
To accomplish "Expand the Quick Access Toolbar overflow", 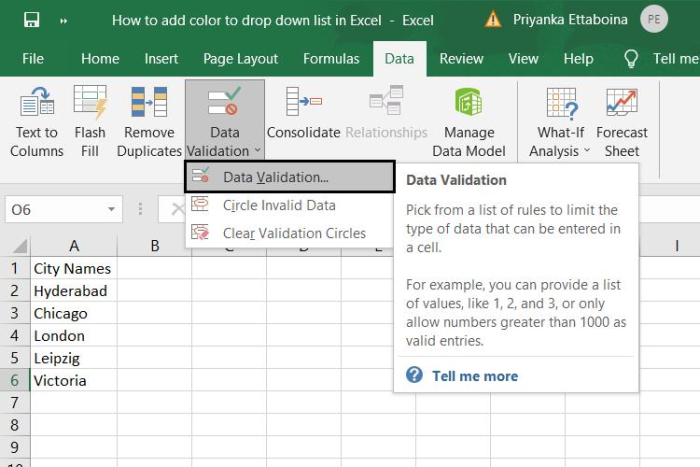I will coord(64,19).
